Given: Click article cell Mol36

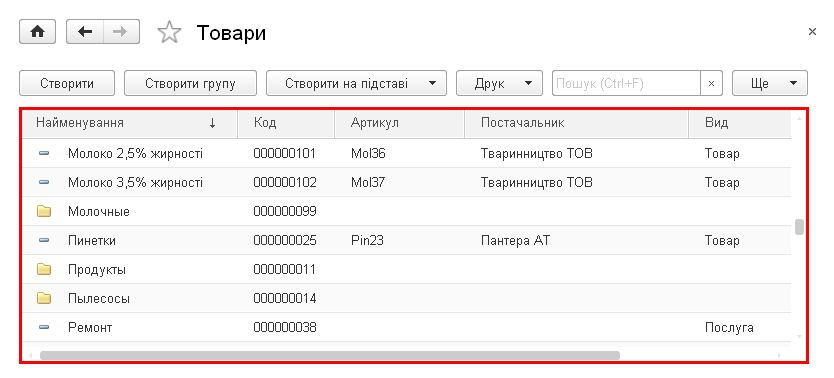Looking at the screenshot, I should click(x=368, y=154).
